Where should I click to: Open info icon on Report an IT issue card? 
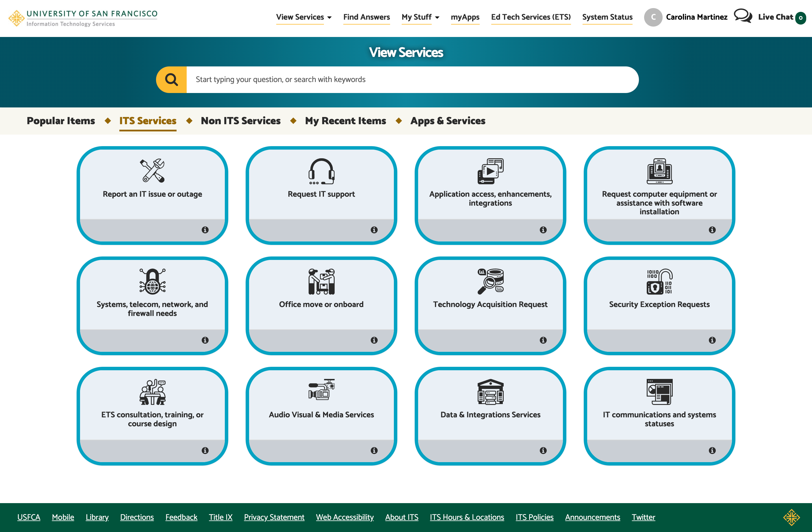pyautogui.click(x=205, y=230)
